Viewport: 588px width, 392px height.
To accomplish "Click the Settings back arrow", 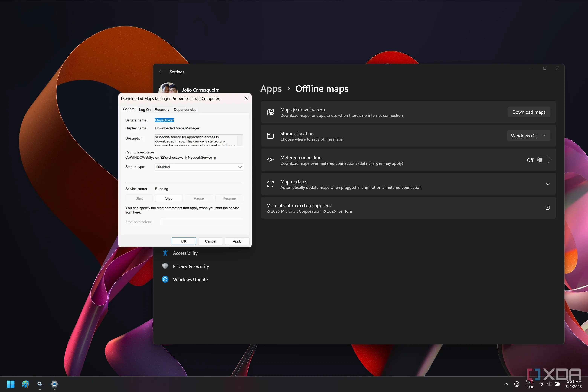I will pos(161,72).
